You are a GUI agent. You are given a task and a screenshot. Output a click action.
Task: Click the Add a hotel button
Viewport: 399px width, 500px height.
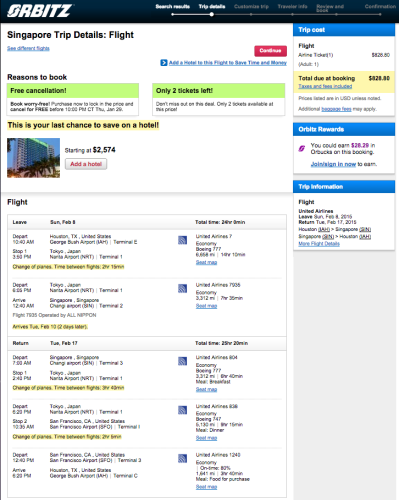pyautogui.click(x=86, y=164)
